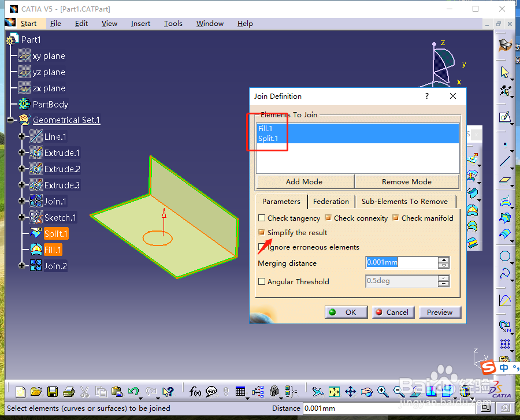
Task: Expand the Extrude.2 tree node
Action: 22,168
